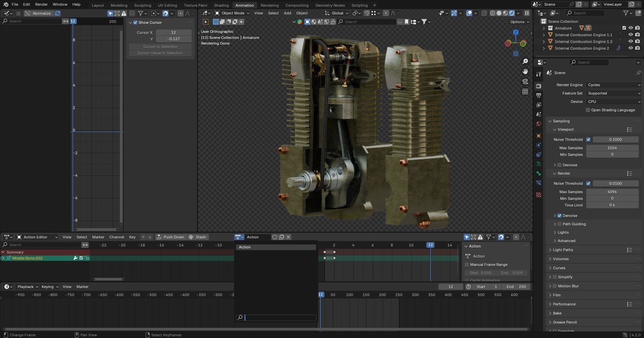Select wireframe viewport shading icon
Screen dimensions: 644x338
(x=493, y=13)
